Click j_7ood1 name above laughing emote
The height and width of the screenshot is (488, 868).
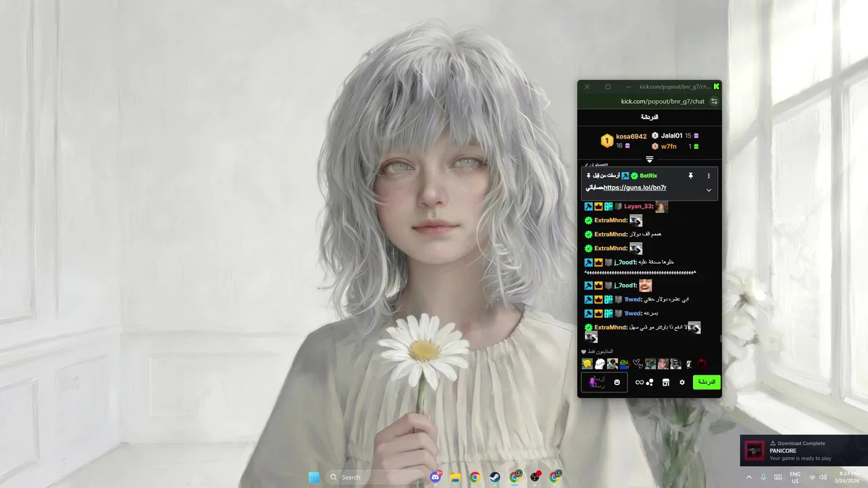pos(626,285)
